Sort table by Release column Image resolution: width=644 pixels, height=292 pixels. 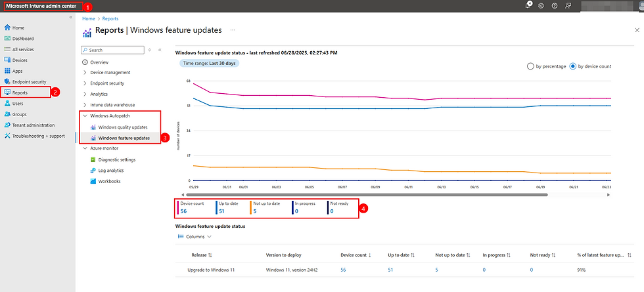click(x=202, y=255)
